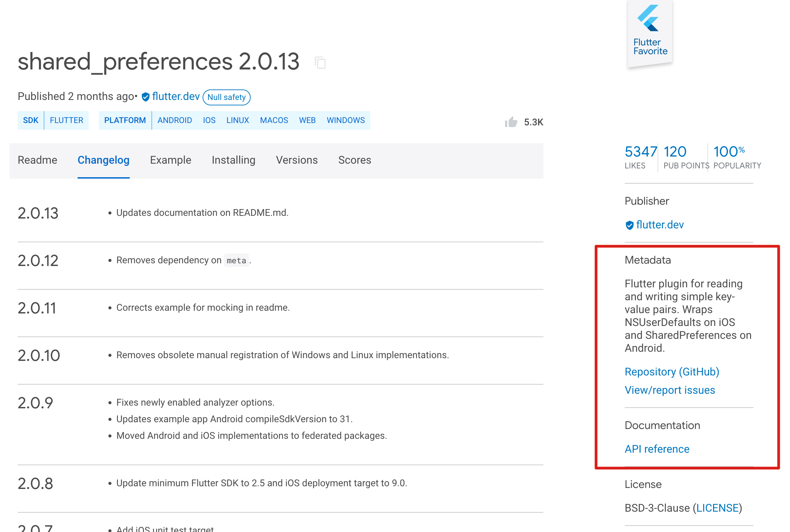Screen dimensions: 790x532
Task: Click the shared_preferences 2.0.13 title
Action: click(159, 62)
